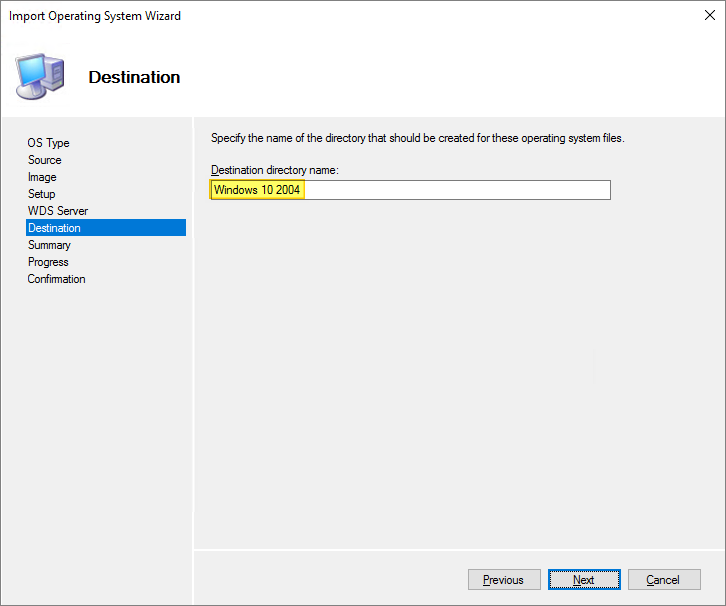Open the Setup wizard step

click(42, 194)
